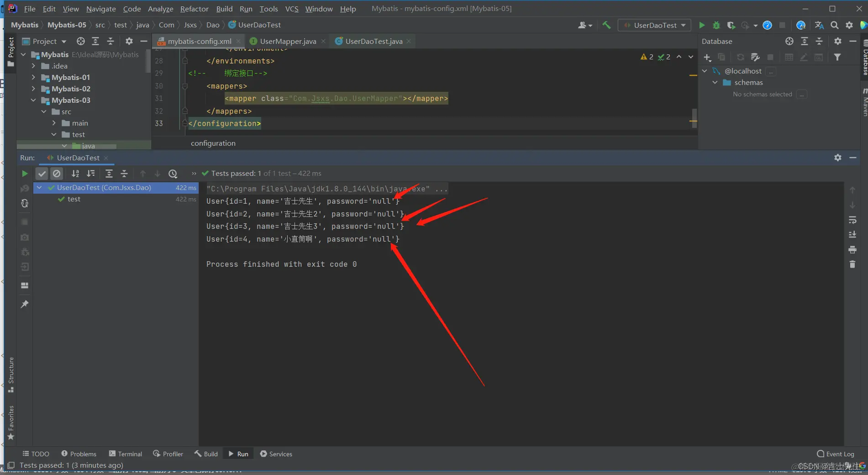The width and height of the screenshot is (868, 475).
Task: Open the TODO tool window
Action: tap(36, 454)
